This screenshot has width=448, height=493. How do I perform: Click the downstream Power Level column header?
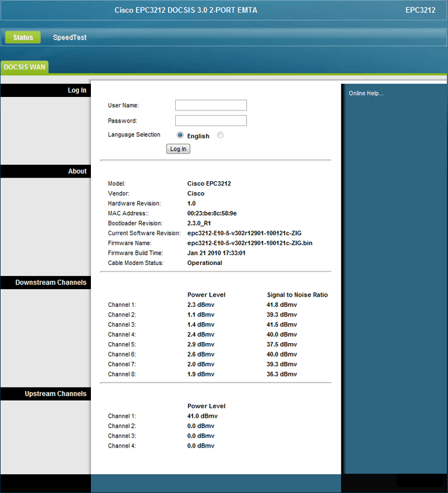[206, 295]
